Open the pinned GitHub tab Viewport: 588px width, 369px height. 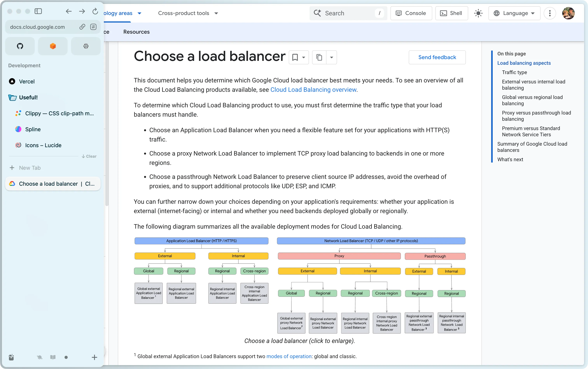20,46
